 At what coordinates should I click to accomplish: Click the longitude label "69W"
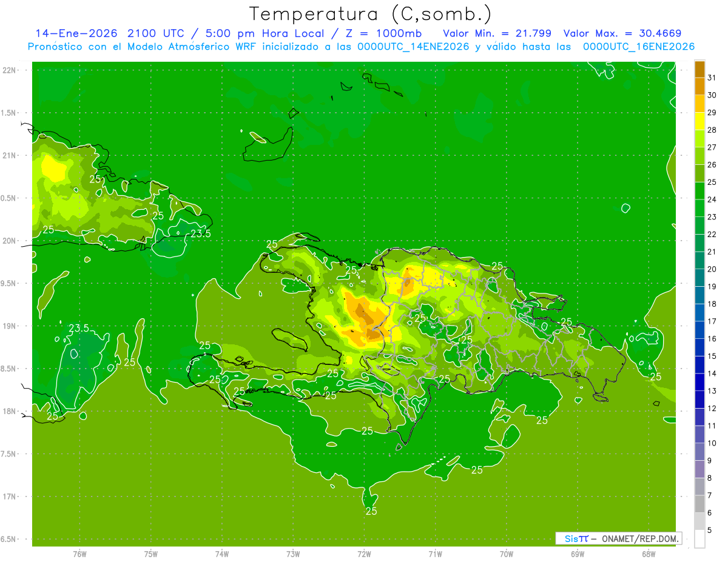coord(578,554)
